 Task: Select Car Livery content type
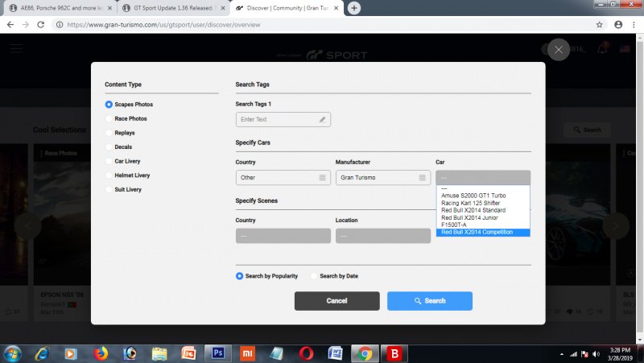123,161
